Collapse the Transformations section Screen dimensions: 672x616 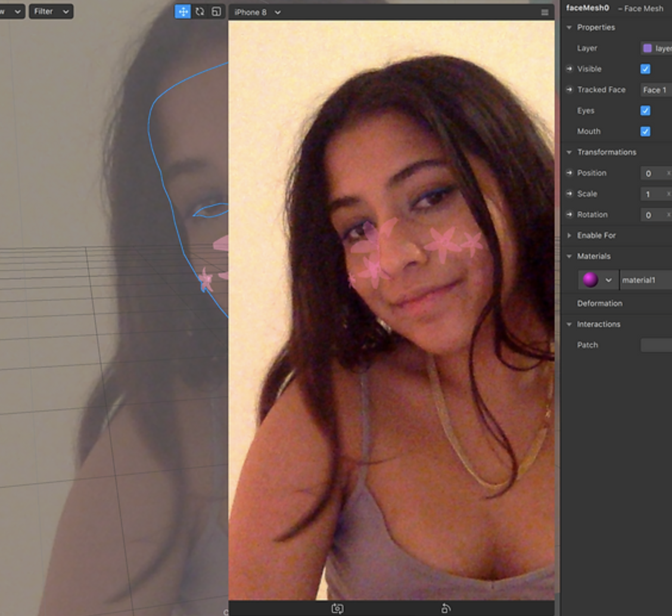tap(569, 152)
